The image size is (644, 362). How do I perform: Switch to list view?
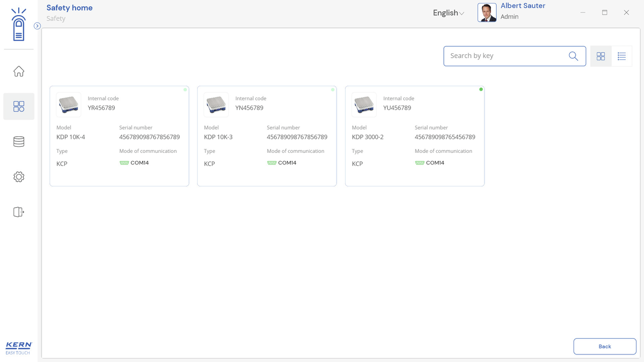coord(622,56)
